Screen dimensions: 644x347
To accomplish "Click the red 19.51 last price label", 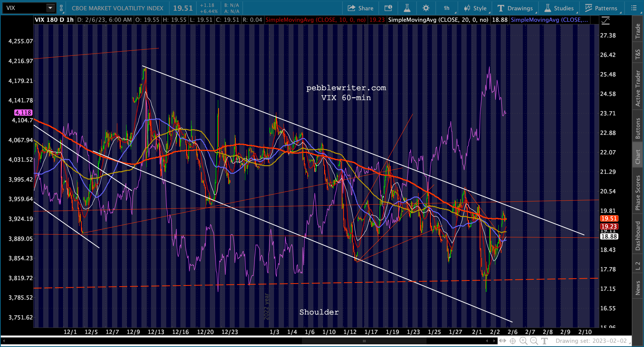I will pos(609,219).
